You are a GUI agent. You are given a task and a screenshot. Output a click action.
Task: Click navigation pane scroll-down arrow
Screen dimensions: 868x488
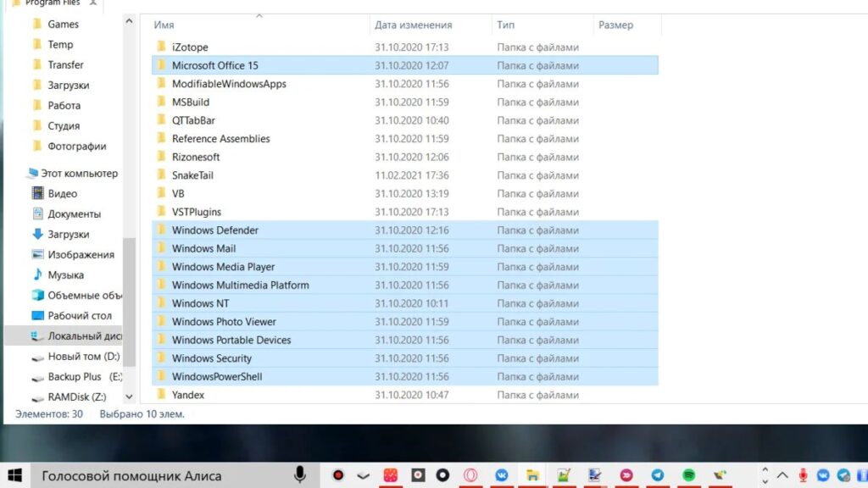pyautogui.click(x=129, y=396)
